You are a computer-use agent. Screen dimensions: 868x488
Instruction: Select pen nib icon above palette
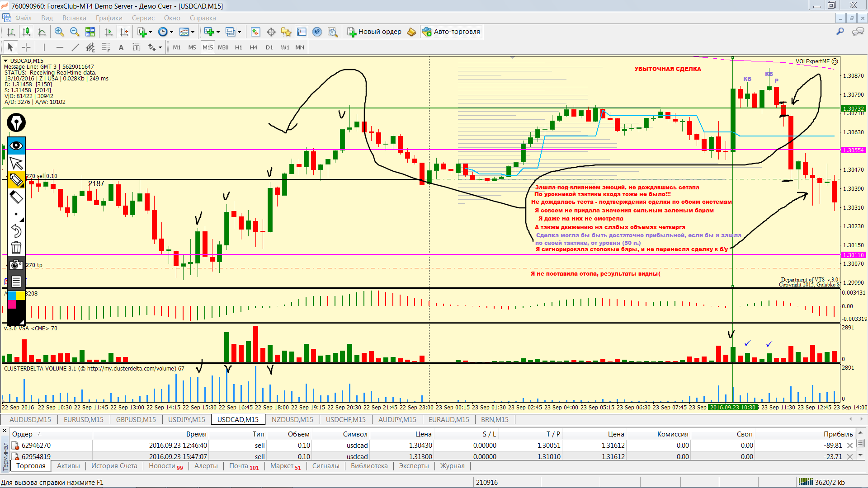pos(16,122)
